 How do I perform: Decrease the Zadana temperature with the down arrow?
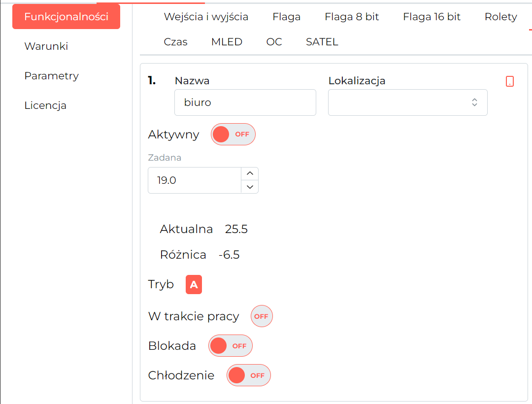click(x=250, y=187)
